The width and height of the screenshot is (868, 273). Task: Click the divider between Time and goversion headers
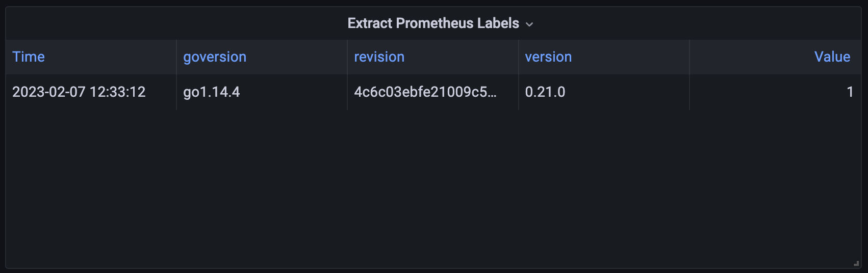176,57
